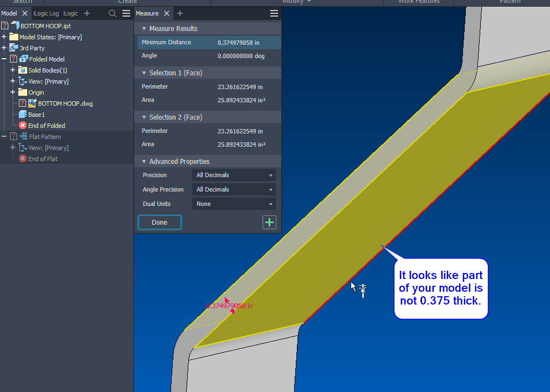This screenshot has width=550, height=392.
Task: Open the browser search icon
Action: pos(113,13)
